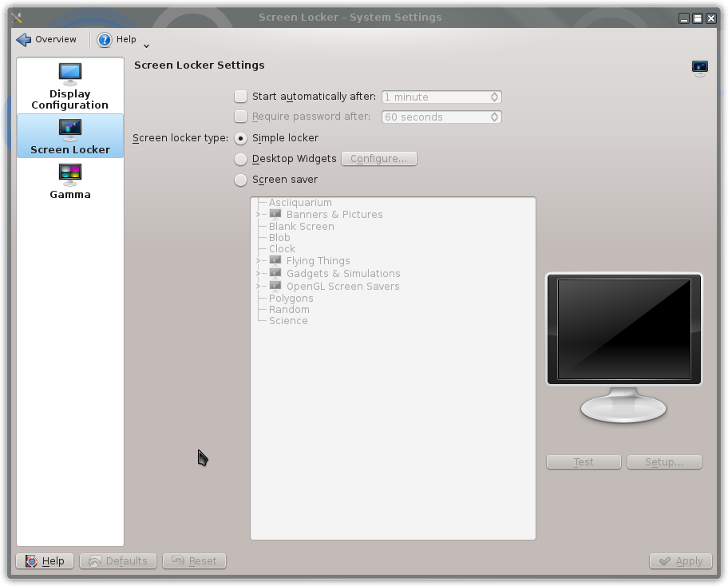Click the Overview back arrow icon
The image size is (728, 586).
pos(24,39)
